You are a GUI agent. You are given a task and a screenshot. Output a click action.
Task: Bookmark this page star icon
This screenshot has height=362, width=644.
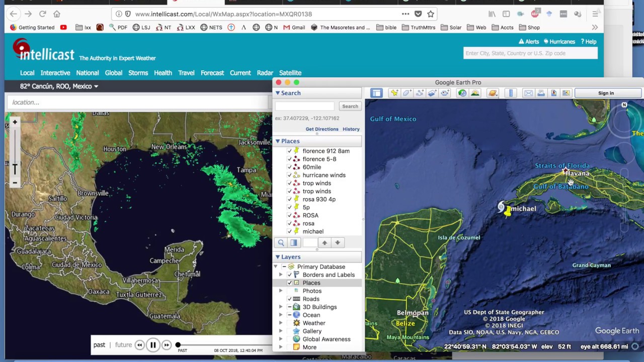tap(431, 14)
